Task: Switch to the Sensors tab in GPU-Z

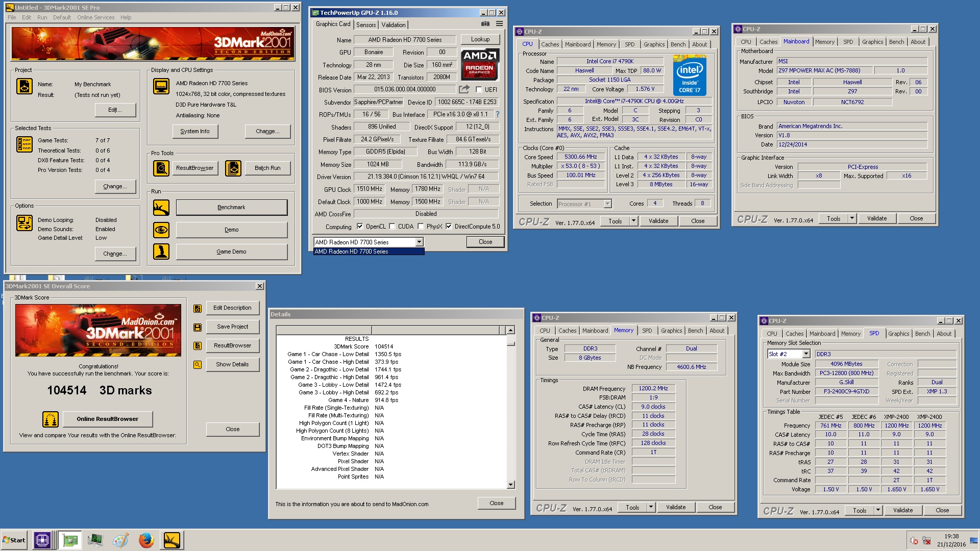Action: (366, 25)
